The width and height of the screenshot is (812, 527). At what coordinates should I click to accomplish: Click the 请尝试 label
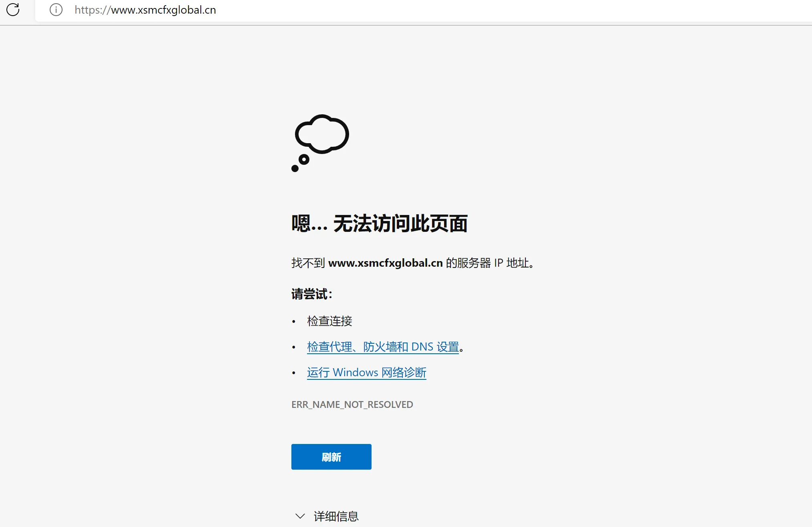point(312,294)
